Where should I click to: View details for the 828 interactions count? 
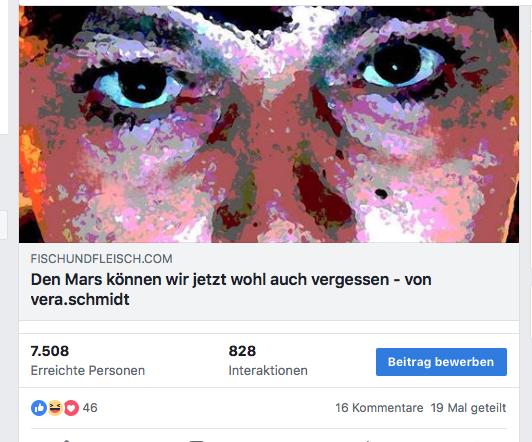(x=242, y=351)
